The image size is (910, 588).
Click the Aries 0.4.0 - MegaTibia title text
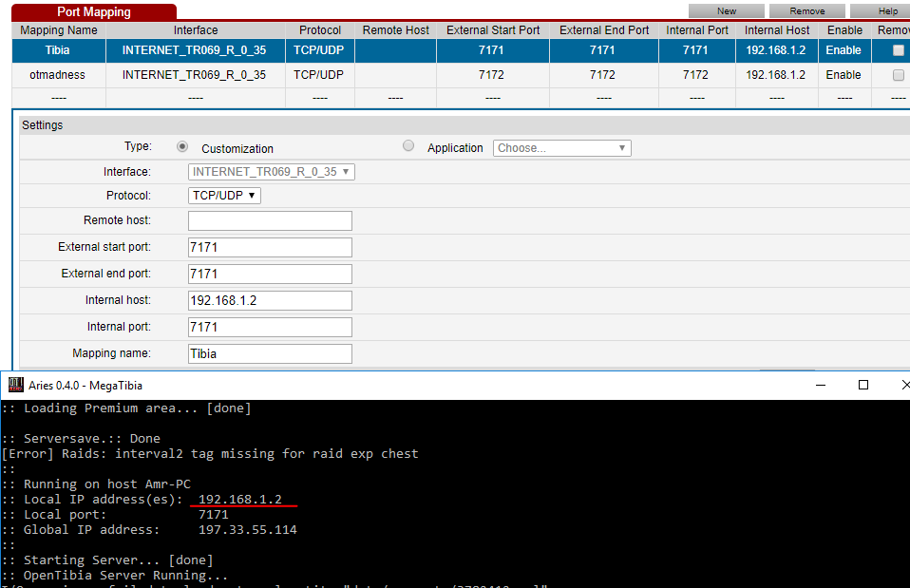(x=85, y=386)
